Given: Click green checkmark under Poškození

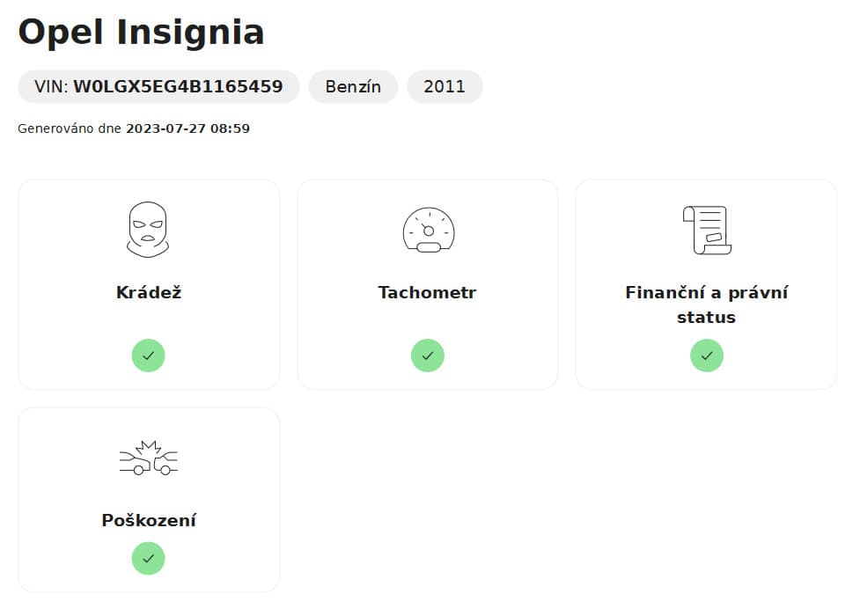Looking at the screenshot, I should point(148,558).
